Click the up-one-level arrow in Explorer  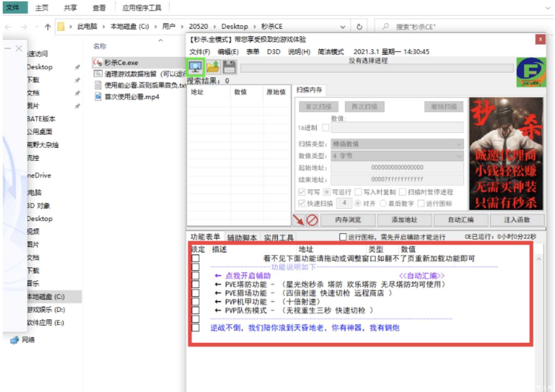48,27
